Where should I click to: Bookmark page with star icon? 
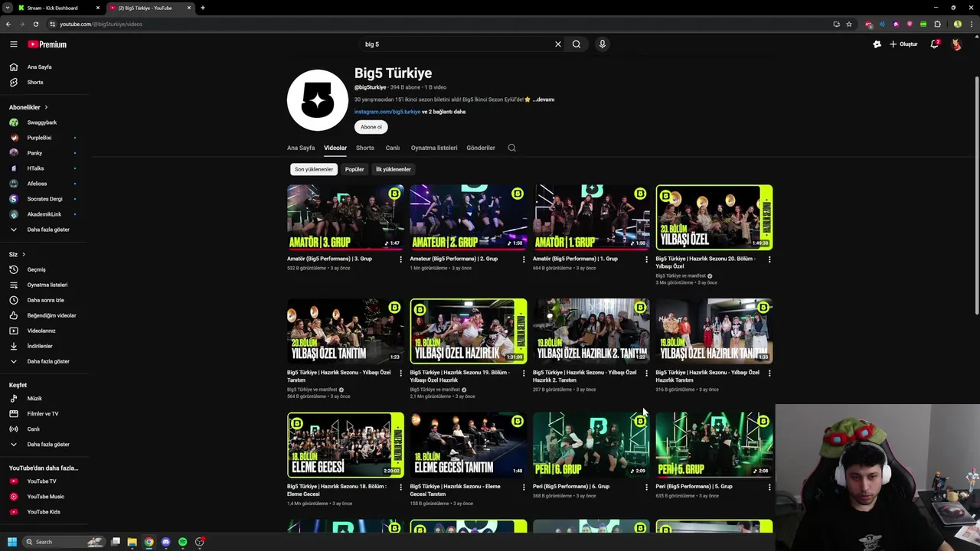pyautogui.click(x=849, y=24)
